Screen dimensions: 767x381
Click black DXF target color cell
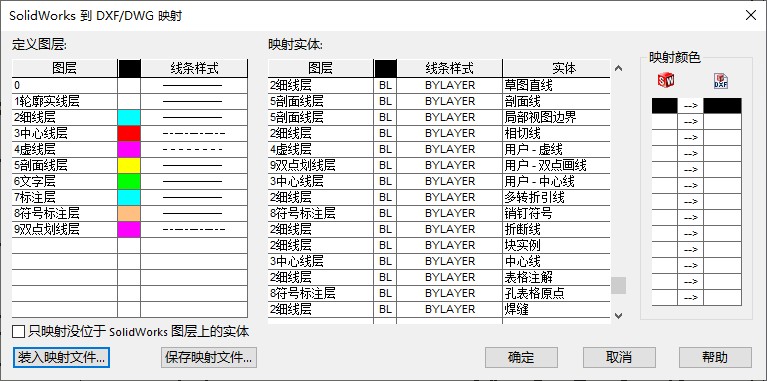(x=722, y=106)
